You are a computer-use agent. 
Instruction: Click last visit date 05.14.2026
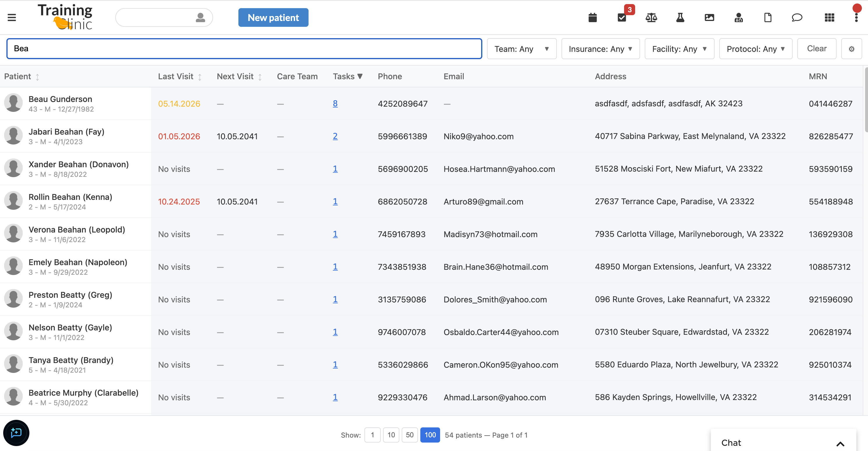179,103
